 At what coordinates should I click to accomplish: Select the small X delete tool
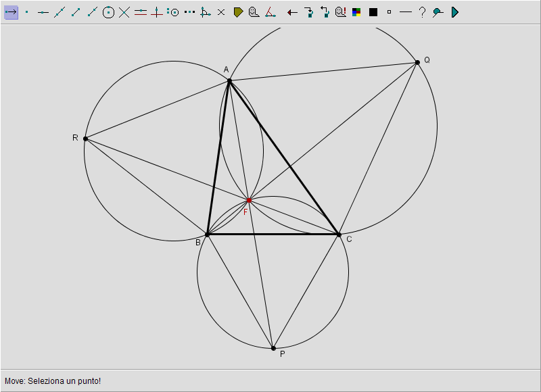221,12
